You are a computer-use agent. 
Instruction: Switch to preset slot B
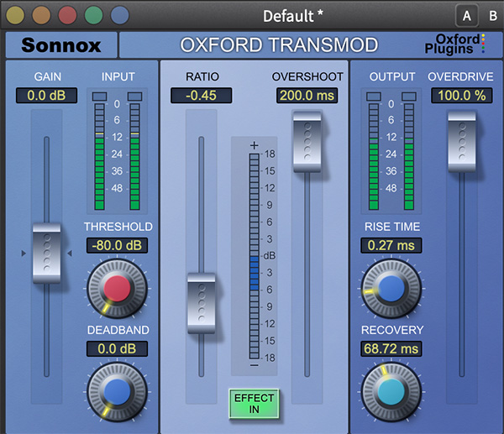493,16
